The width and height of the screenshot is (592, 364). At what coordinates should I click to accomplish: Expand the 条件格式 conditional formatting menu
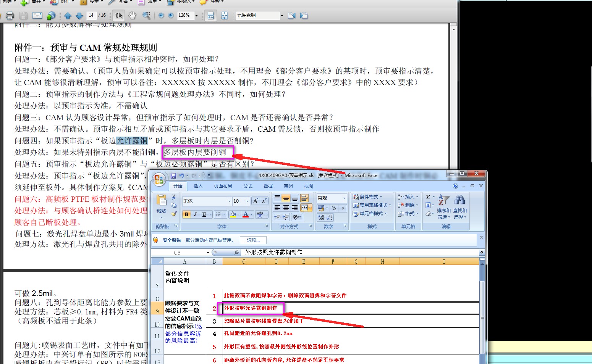click(367, 197)
